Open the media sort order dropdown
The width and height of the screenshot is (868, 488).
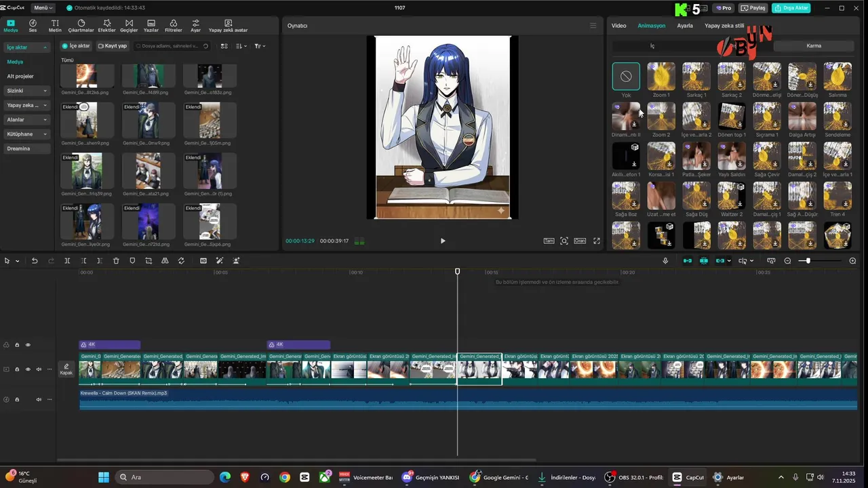(x=242, y=46)
